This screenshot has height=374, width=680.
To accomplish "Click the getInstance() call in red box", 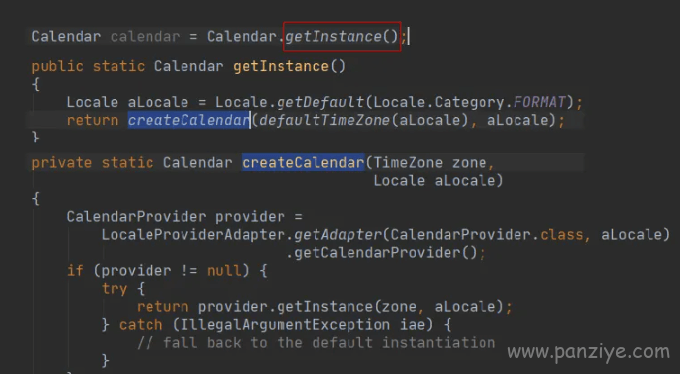I will pos(341,36).
